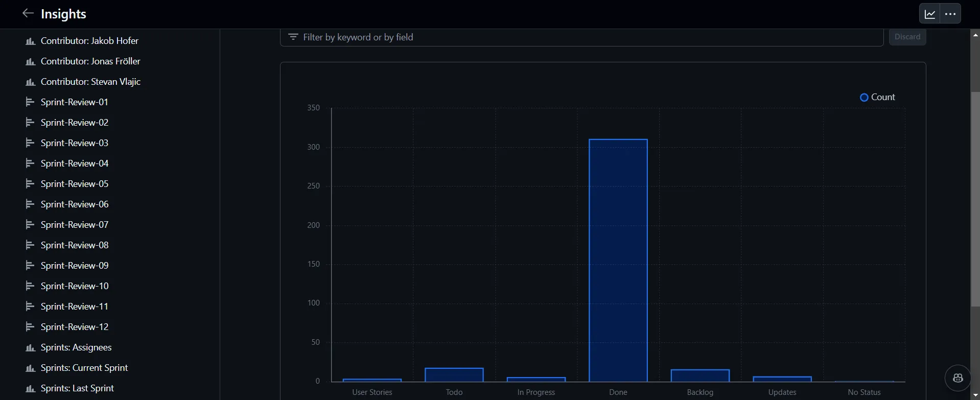Click the Todo bar in the chart
980x400 pixels.
[454, 375]
